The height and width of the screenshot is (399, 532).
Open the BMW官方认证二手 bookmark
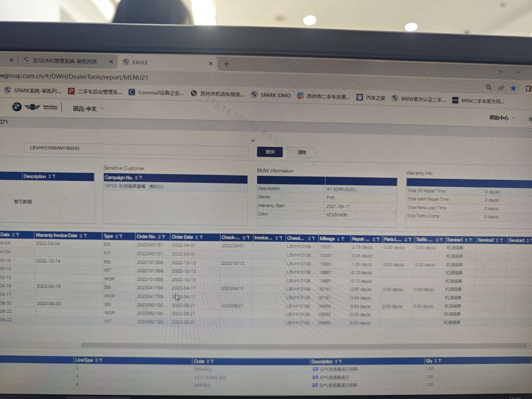[419, 99]
